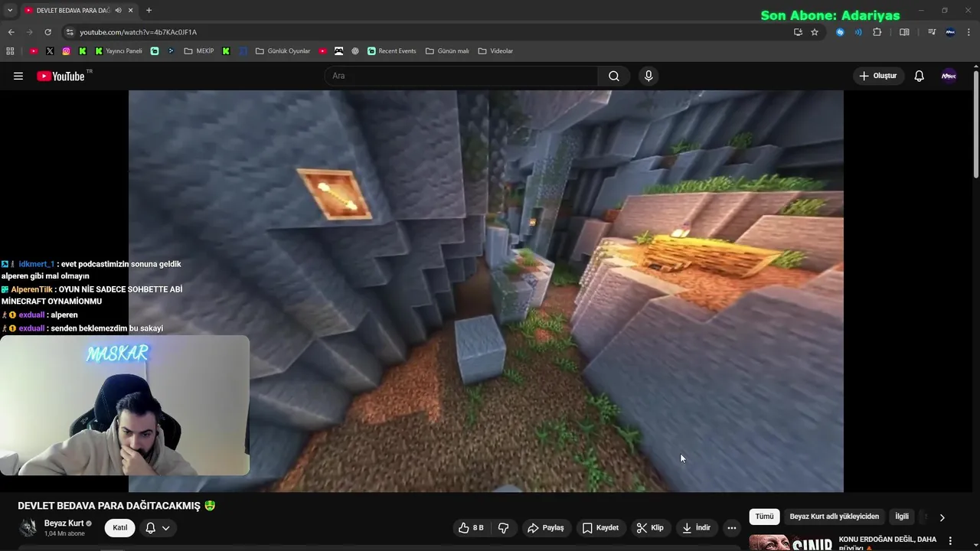Click the video player to pause
This screenshot has width=980, height=551.
pyautogui.click(x=486, y=291)
